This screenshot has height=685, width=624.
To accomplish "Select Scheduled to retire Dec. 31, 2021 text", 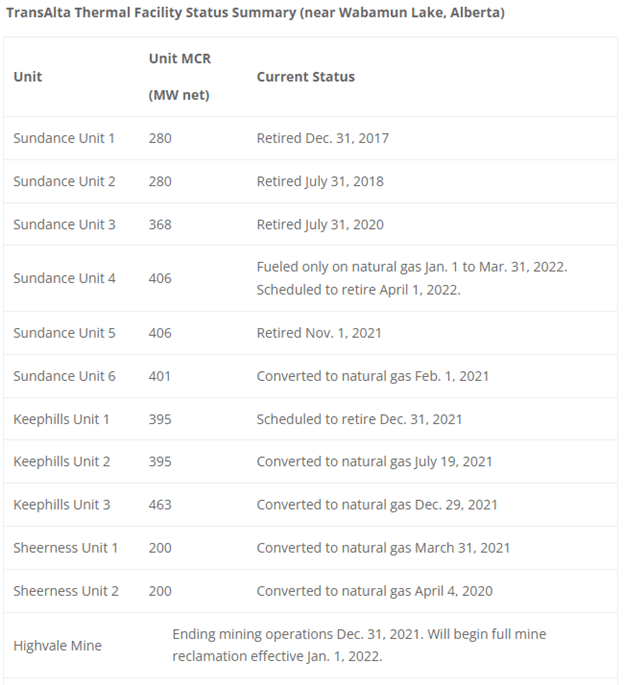I will click(359, 419).
